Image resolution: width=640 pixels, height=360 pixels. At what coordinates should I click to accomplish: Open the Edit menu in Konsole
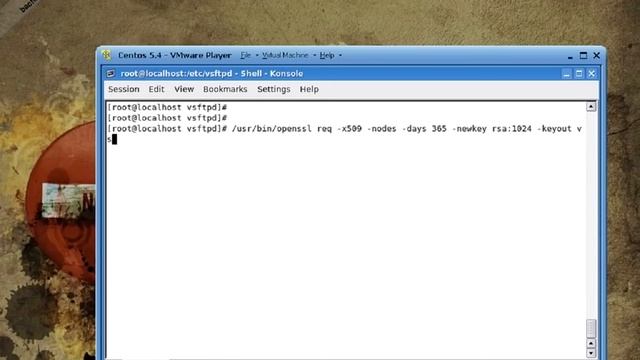(156, 89)
